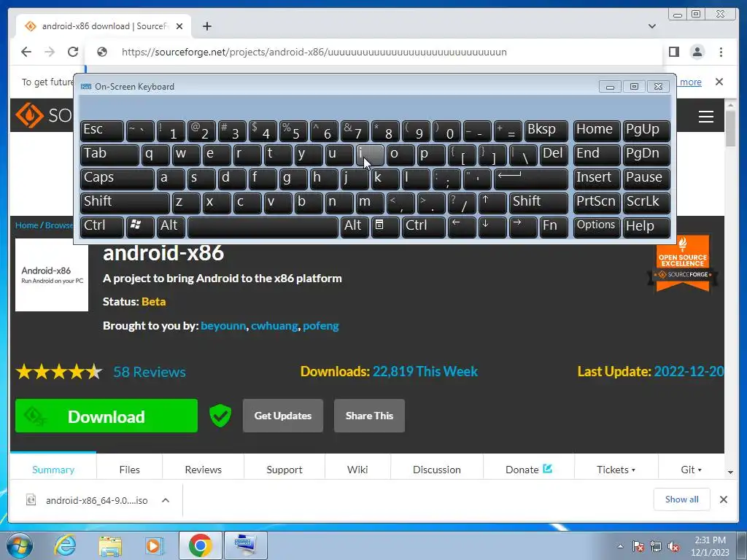The height and width of the screenshot is (560, 747).
Task: Tap the down arrow key
Action: pyautogui.click(x=492, y=227)
